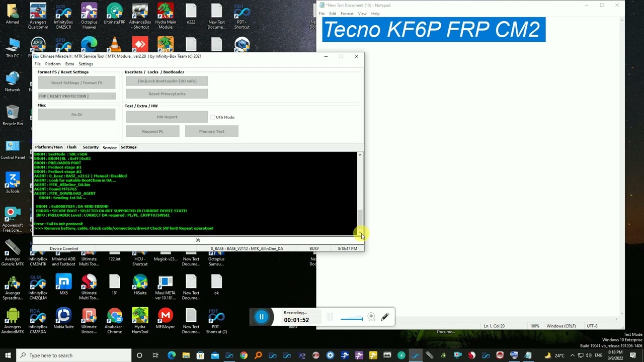Select the n222 file on desktop
Viewport: 644px width, 362px height.
(x=191, y=14)
